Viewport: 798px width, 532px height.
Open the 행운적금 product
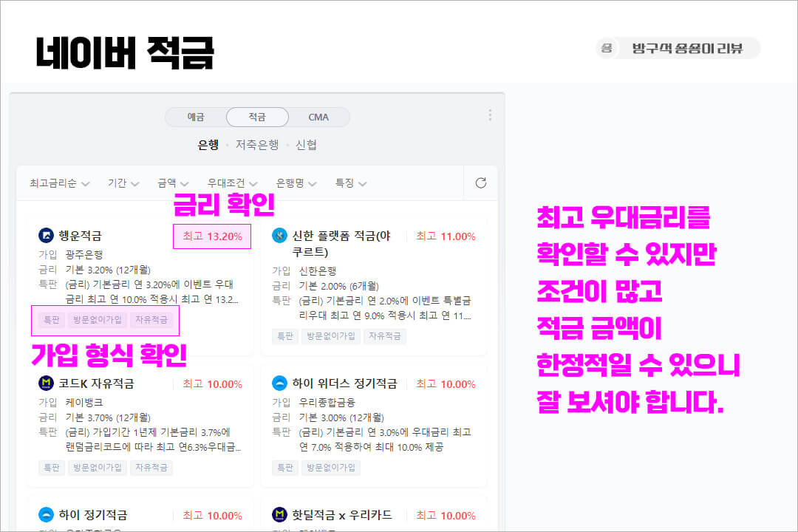[80, 236]
